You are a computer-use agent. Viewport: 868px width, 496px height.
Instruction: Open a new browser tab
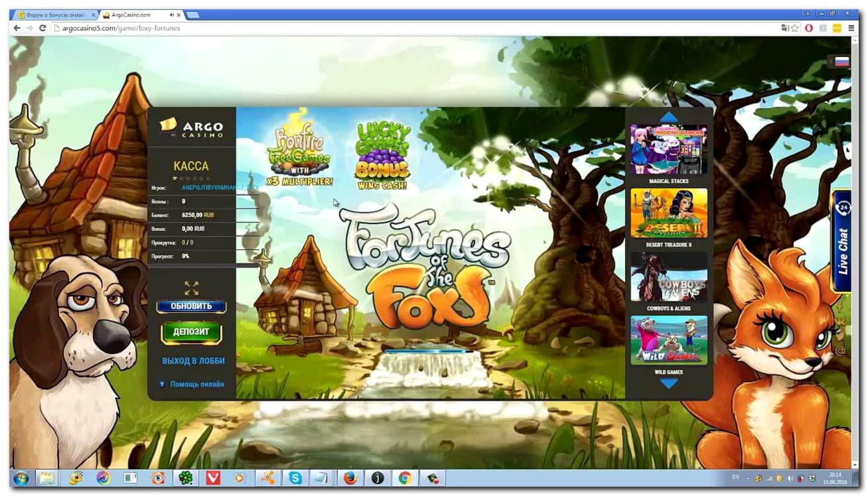[x=193, y=14]
